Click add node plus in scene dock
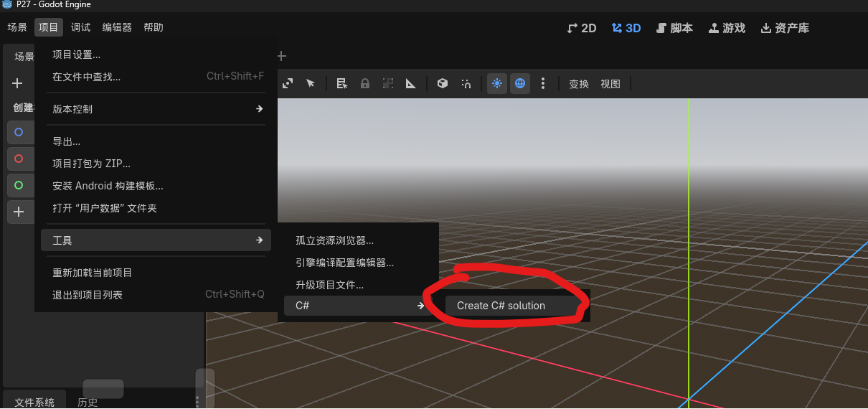 pyautogui.click(x=17, y=83)
